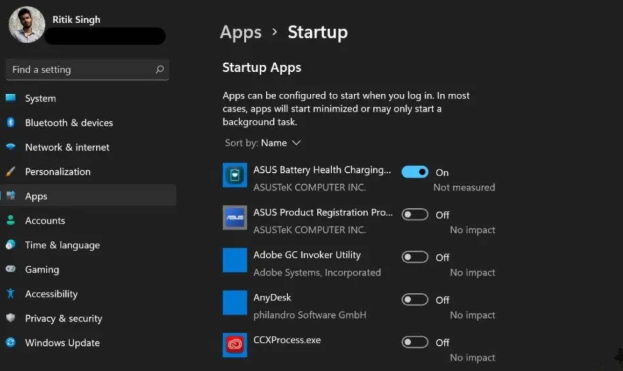Viewport: 623px width, 371px height.
Task: Click the CCXProcess.exe name
Action: click(287, 340)
